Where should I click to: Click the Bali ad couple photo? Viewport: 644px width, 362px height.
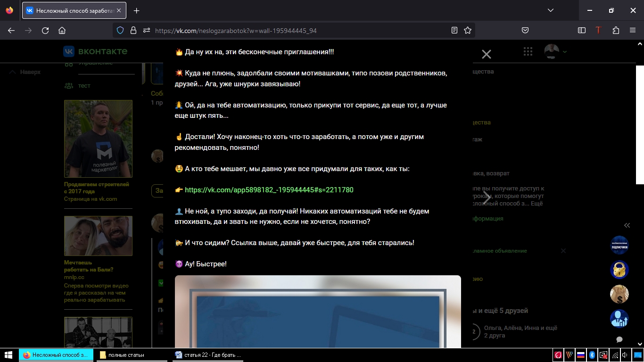(98, 236)
